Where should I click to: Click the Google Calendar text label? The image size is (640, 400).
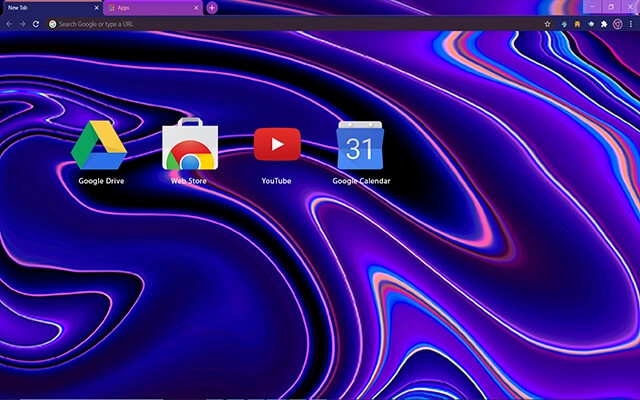[x=361, y=181]
